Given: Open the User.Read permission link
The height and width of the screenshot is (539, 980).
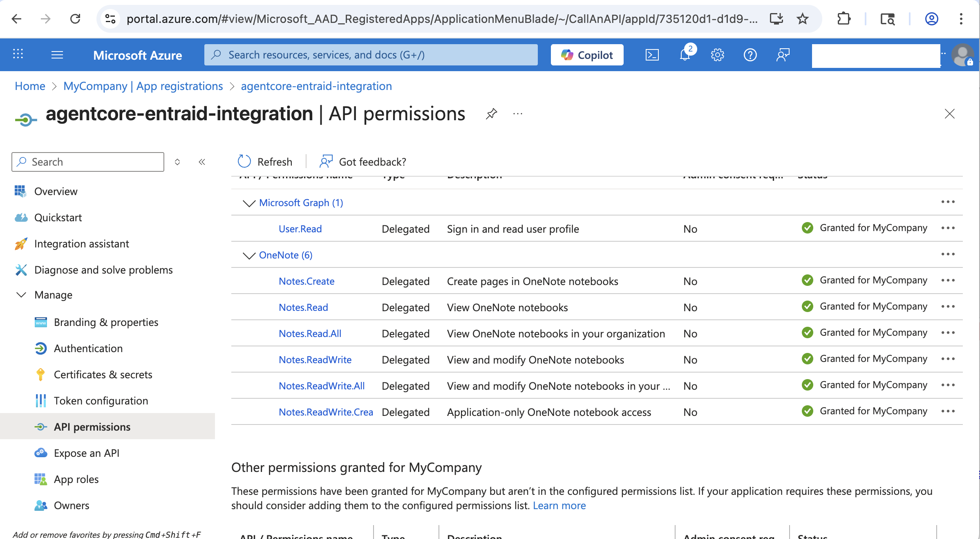Looking at the screenshot, I should click(x=300, y=229).
